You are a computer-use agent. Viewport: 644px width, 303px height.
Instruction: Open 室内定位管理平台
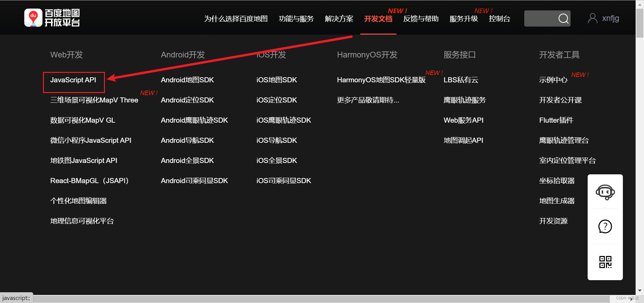click(568, 161)
